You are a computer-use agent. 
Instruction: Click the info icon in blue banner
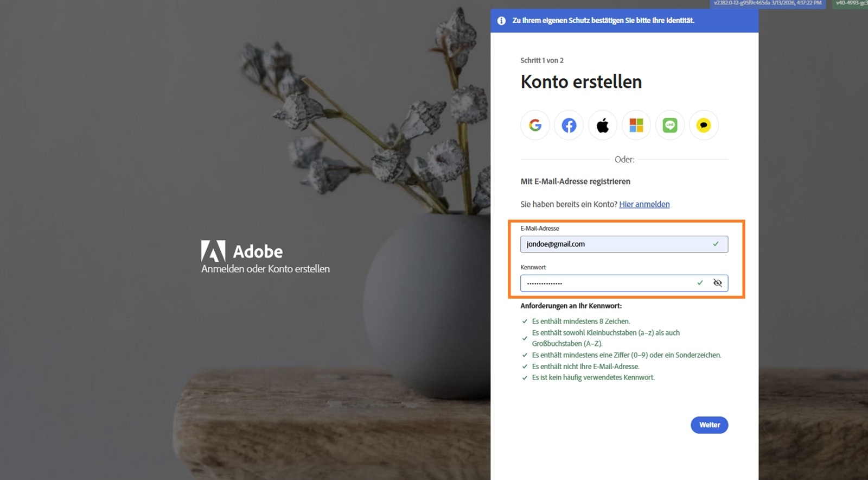point(502,21)
